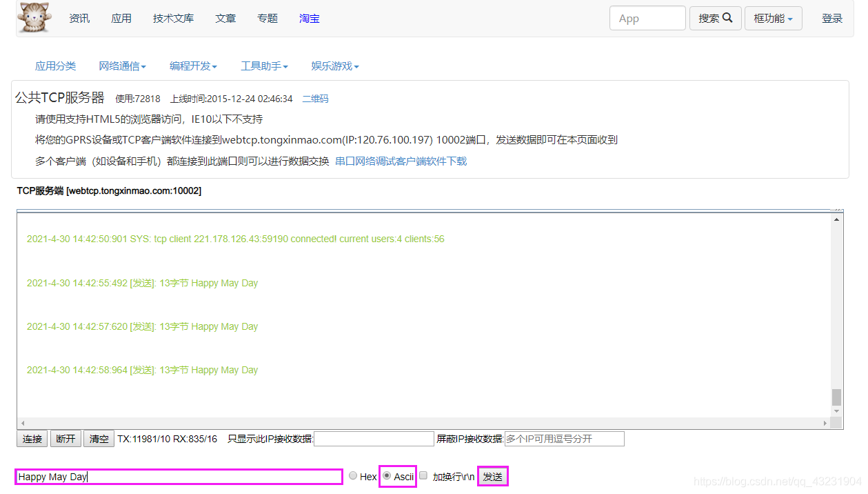Open the 淘宝 navigation item

(310, 19)
